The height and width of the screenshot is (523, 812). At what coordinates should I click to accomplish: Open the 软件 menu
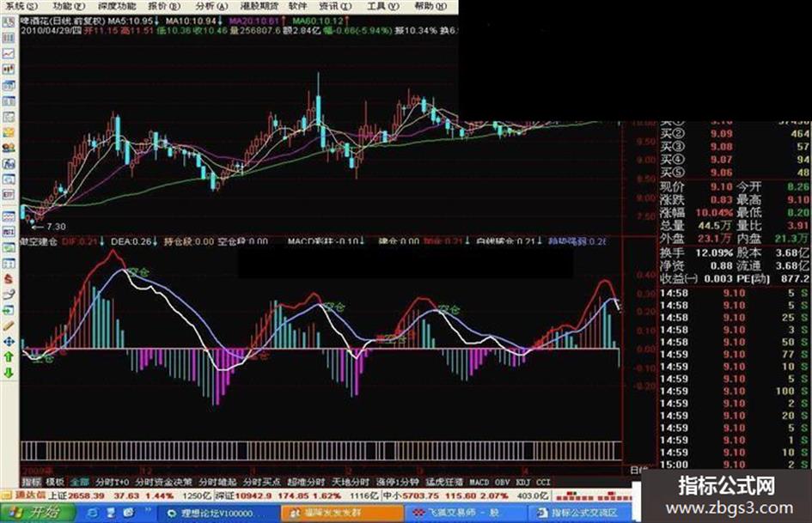297,6
